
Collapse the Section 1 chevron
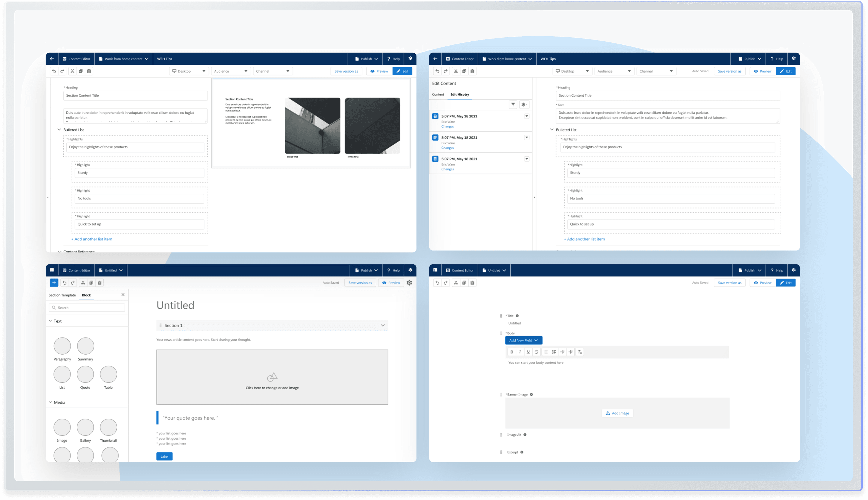382,325
